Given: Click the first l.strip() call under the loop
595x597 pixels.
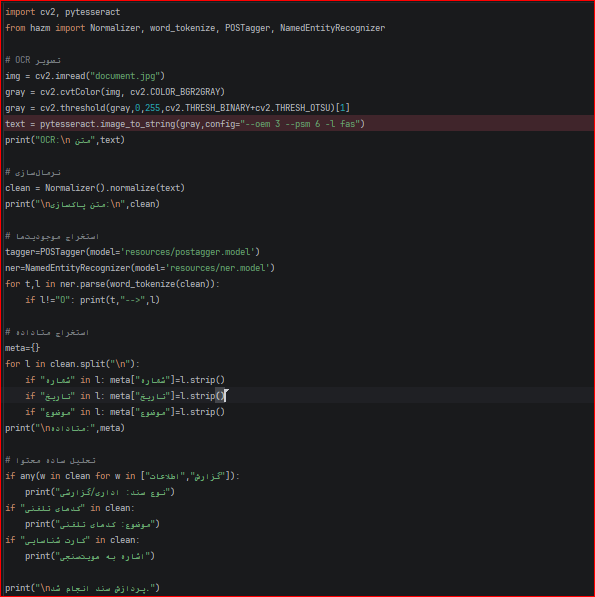Looking at the screenshot, I should pos(203,380).
